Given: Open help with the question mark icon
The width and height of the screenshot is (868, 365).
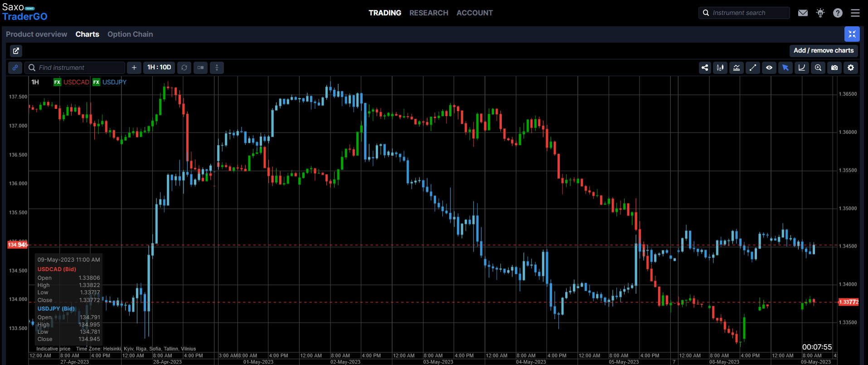Looking at the screenshot, I should point(838,13).
